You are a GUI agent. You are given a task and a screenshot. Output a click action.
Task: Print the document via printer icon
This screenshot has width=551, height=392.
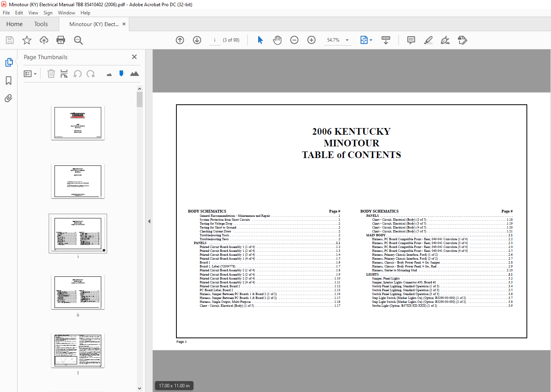(61, 40)
